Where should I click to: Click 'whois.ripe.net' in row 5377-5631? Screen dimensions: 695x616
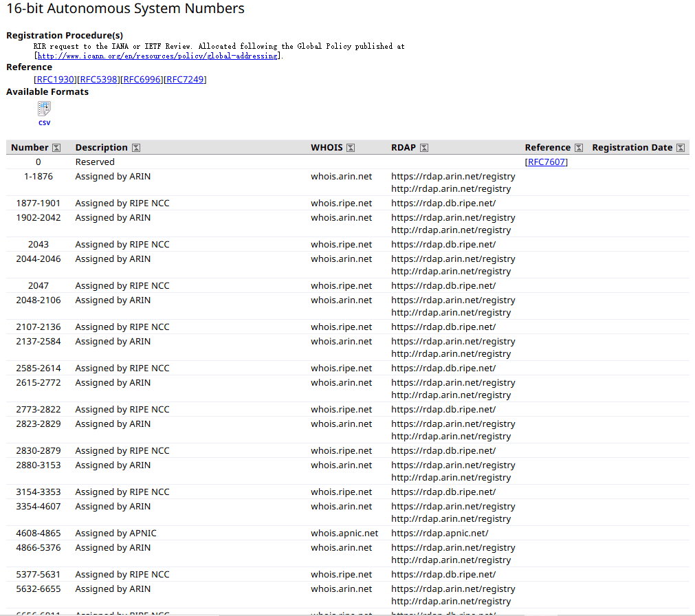341,574
